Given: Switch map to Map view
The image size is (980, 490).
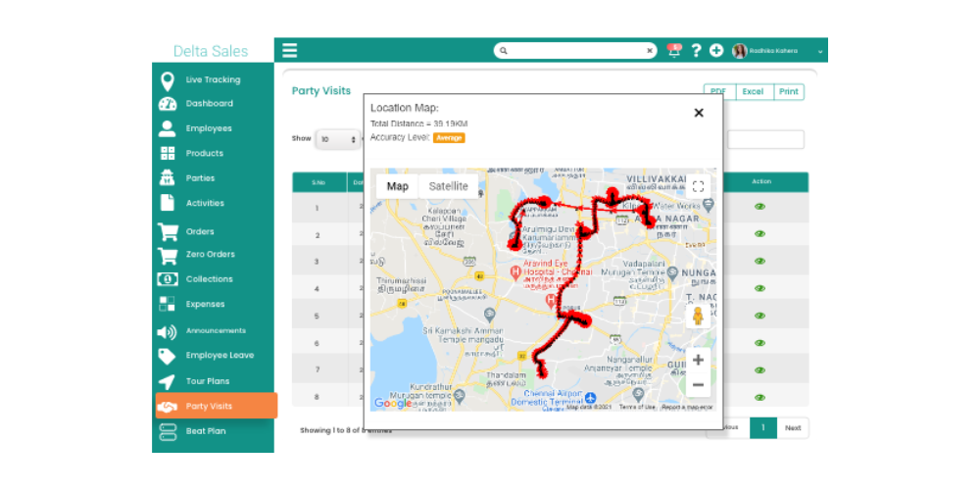Looking at the screenshot, I should click(x=398, y=186).
